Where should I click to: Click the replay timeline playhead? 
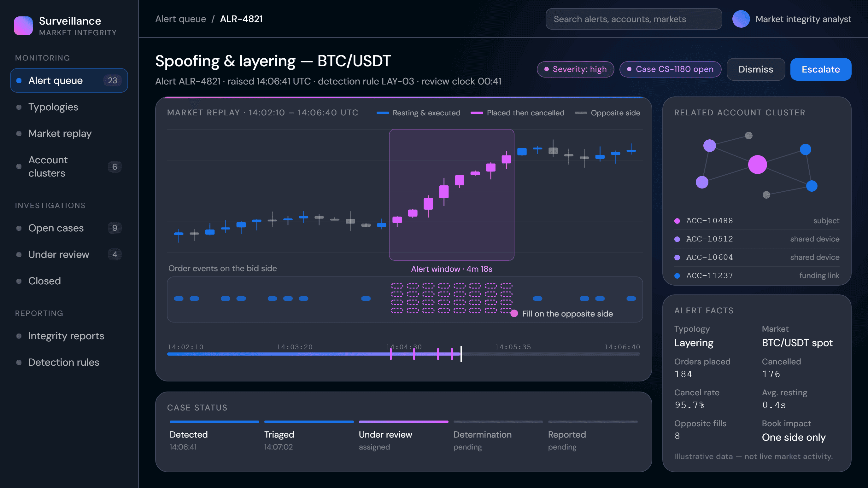click(461, 354)
